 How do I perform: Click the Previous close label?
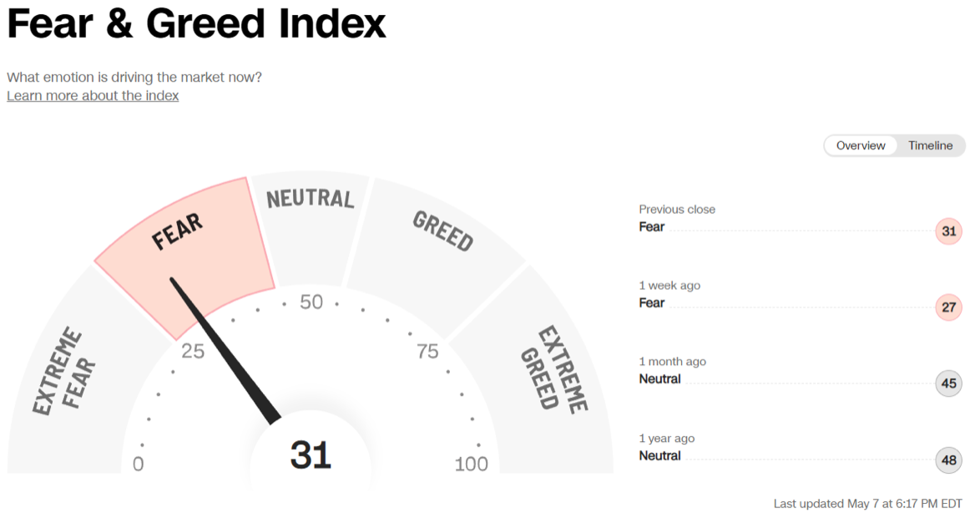point(677,210)
